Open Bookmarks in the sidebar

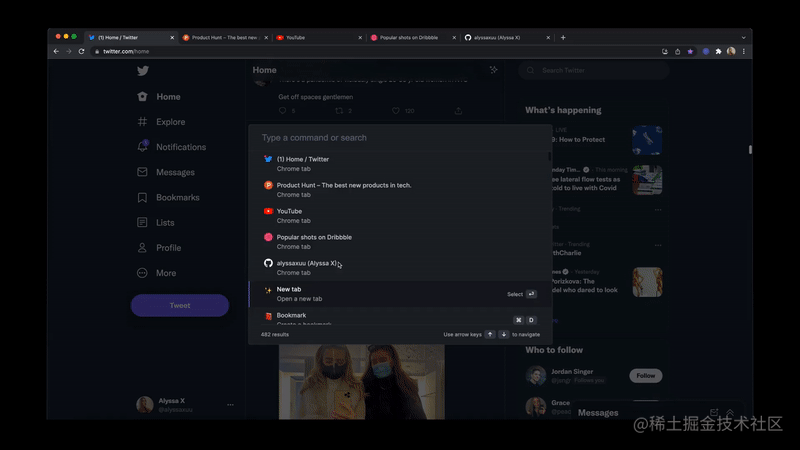[x=168, y=197]
